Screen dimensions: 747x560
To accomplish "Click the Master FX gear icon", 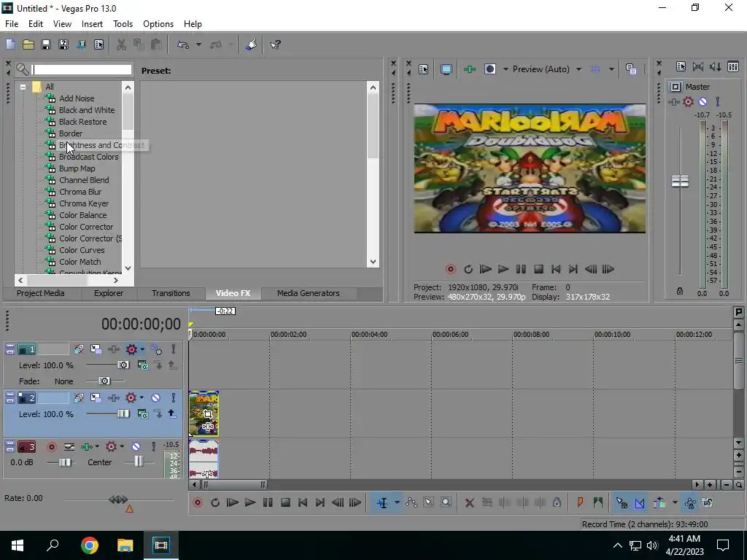I will tap(688, 101).
